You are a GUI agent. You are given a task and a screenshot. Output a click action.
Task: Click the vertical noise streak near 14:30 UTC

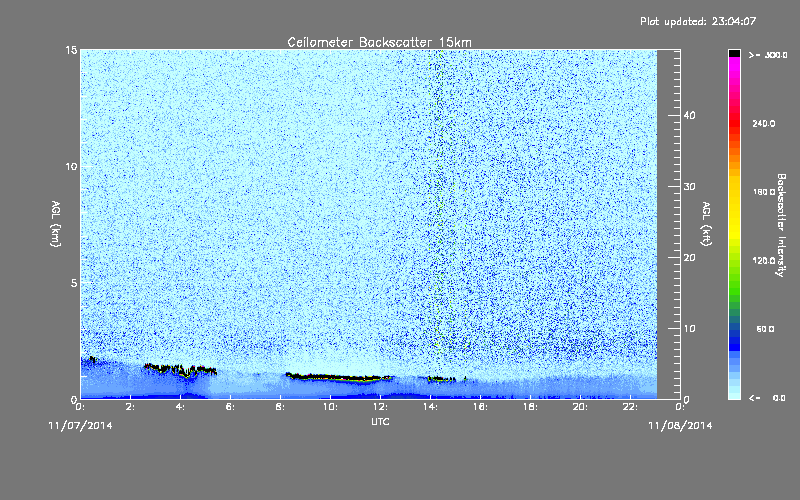[442, 204]
